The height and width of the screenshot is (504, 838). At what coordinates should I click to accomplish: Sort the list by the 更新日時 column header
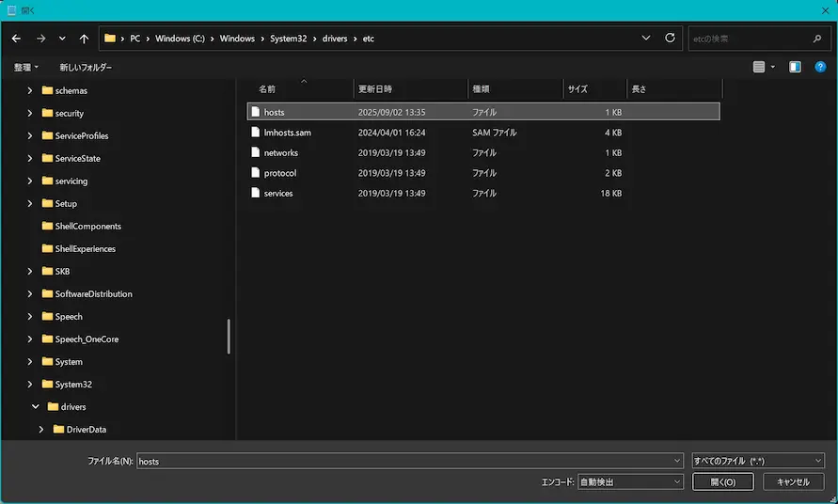(x=375, y=89)
